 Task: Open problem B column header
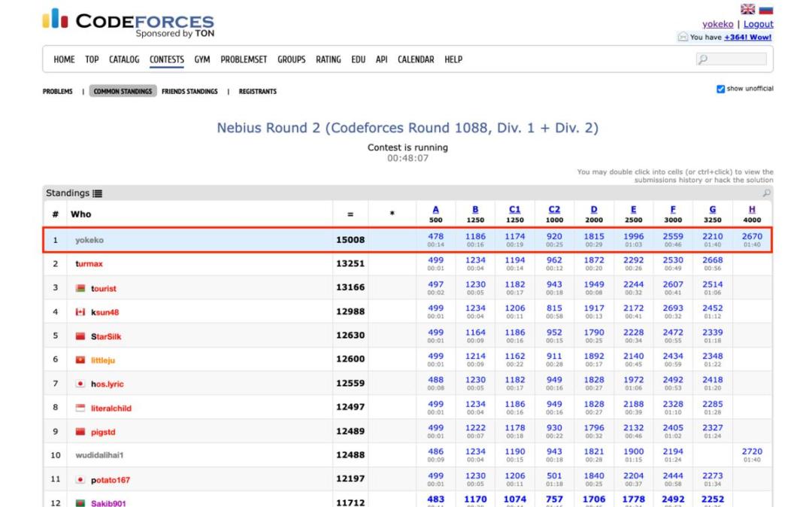475,209
